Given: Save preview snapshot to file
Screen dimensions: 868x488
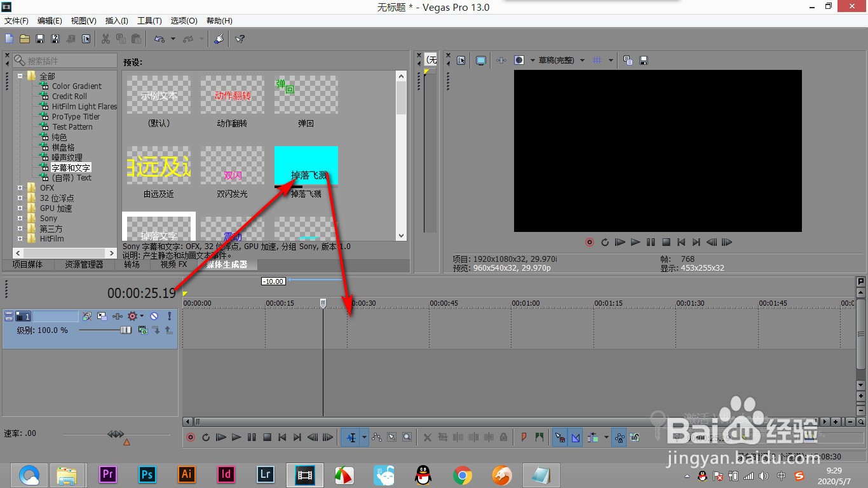Looking at the screenshot, I should [643, 60].
